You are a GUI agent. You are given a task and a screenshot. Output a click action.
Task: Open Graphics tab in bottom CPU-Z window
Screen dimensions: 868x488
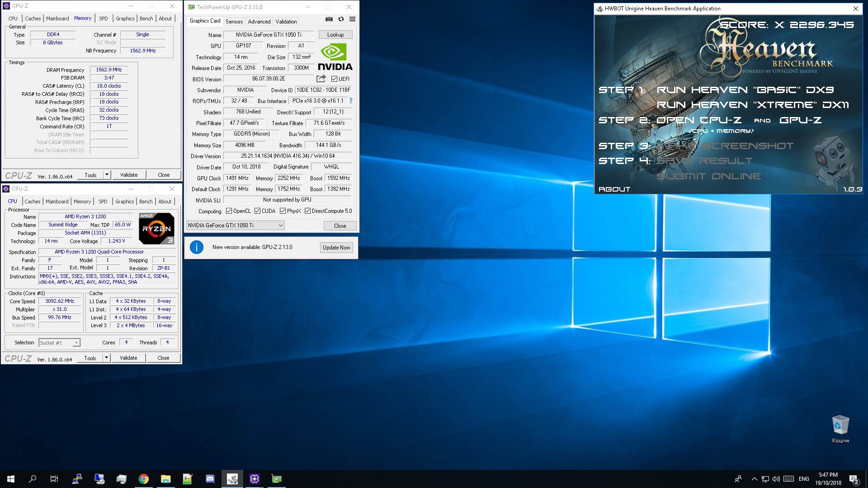(125, 202)
